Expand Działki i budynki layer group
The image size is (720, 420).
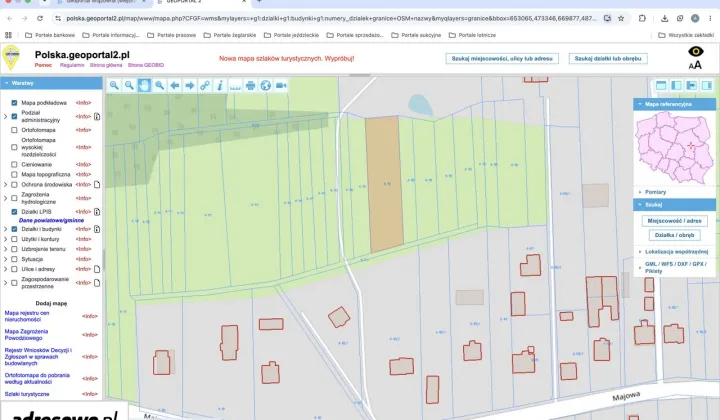coord(6,229)
